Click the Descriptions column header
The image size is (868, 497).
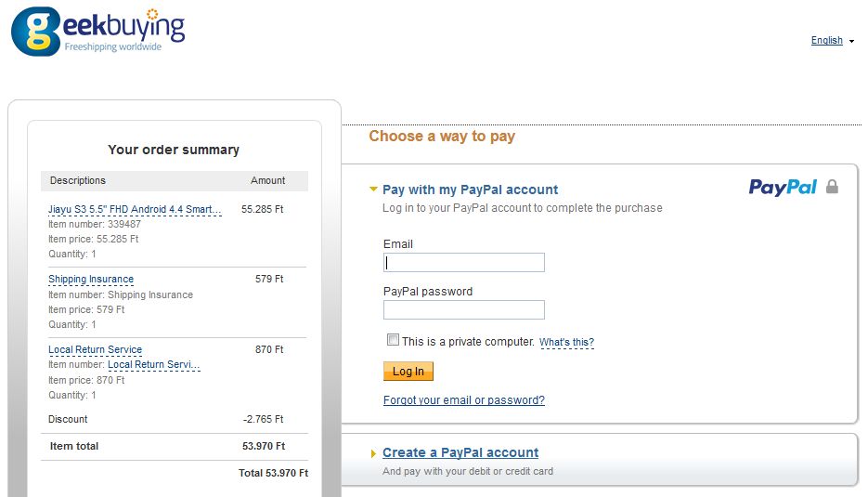coord(77,180)
